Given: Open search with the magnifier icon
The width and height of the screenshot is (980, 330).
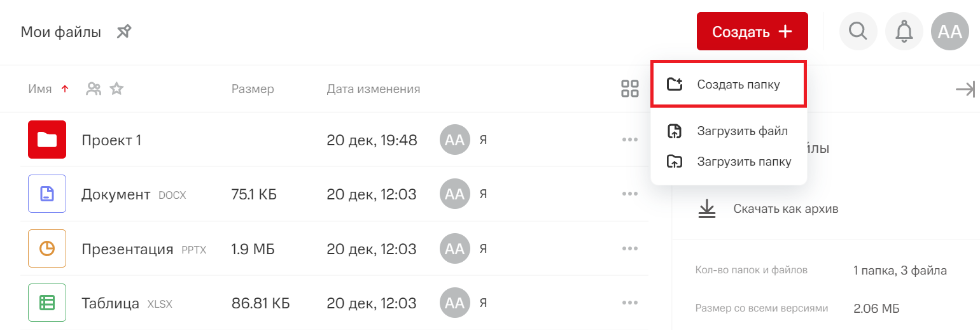Looking at the screenshot, I should click(x=858, y=31).
